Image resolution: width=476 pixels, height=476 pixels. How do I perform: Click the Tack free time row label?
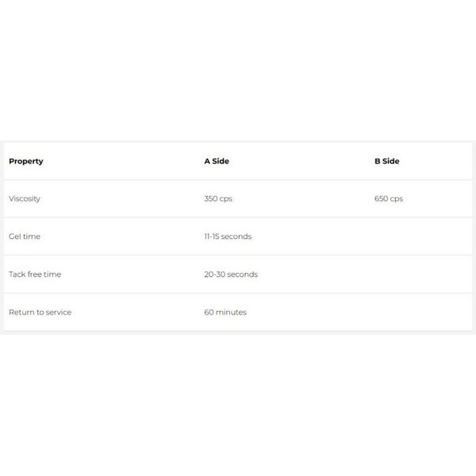[x=35, y=274]
